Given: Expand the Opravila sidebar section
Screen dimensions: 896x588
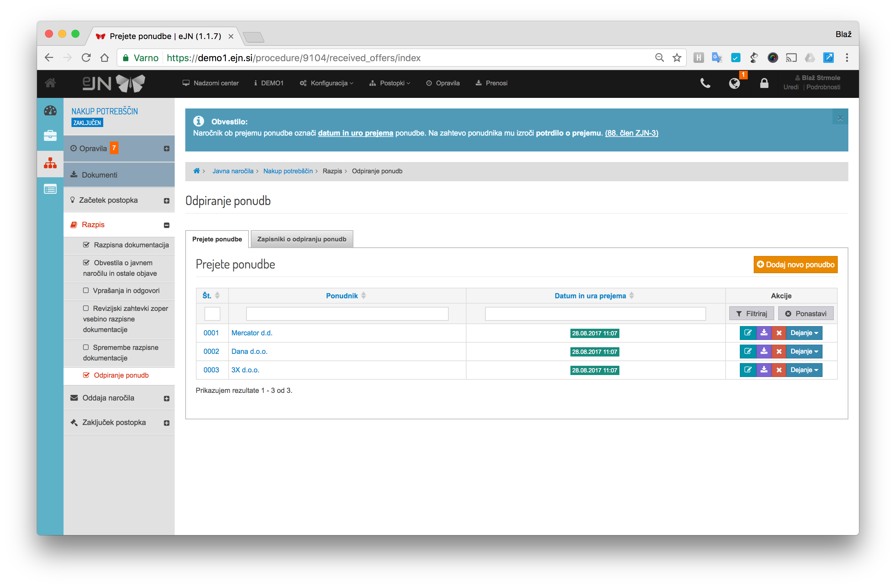Looking at the screenshot, I should [166, 148].
